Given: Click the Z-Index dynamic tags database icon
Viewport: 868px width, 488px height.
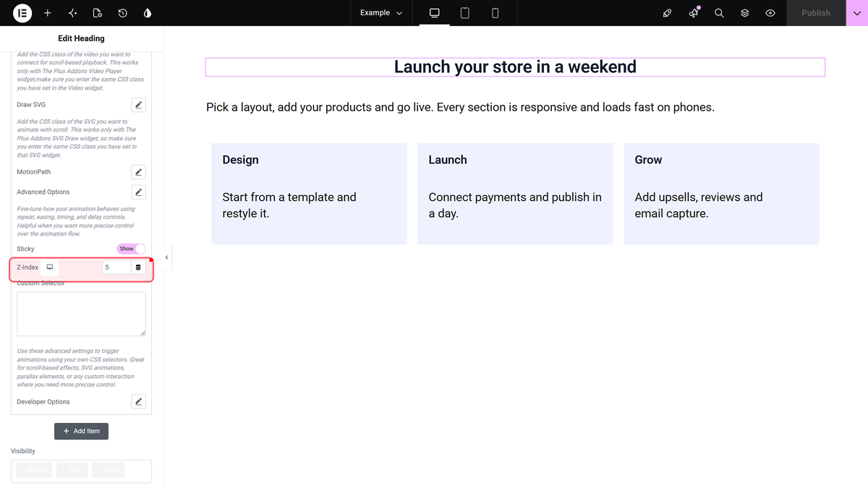Looking at the screenshot, I should 139,267.
